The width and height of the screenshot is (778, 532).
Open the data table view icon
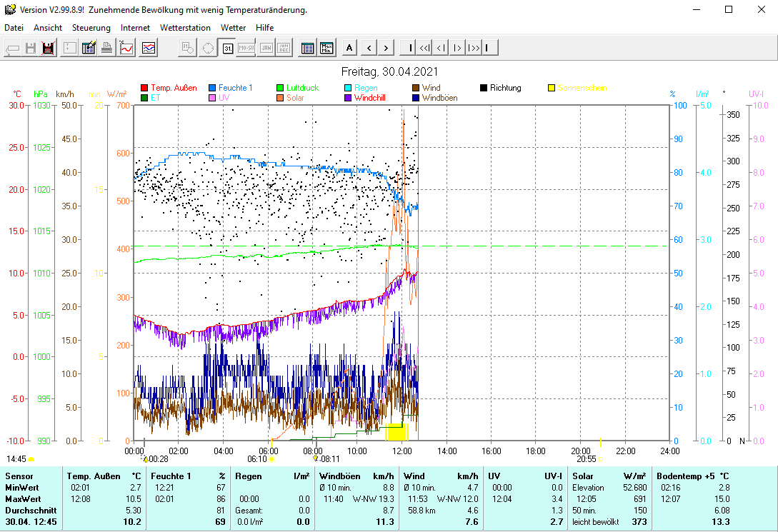[307, 47]
